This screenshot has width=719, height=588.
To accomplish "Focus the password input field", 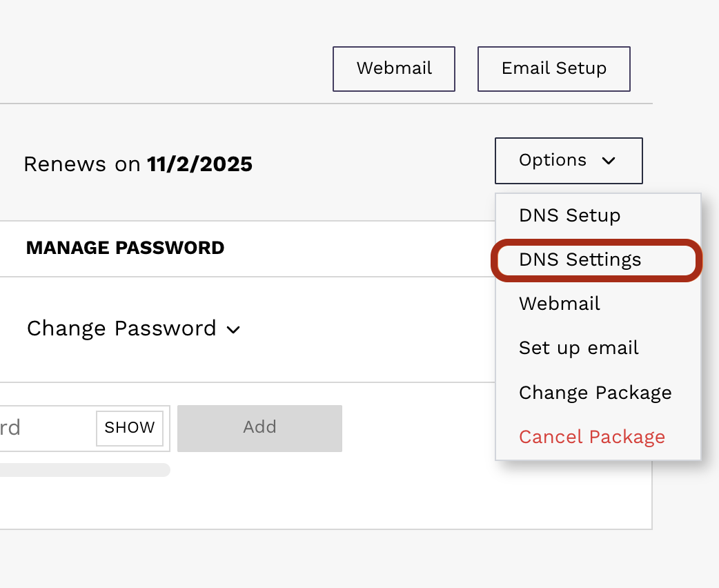I will pos(41,428).
